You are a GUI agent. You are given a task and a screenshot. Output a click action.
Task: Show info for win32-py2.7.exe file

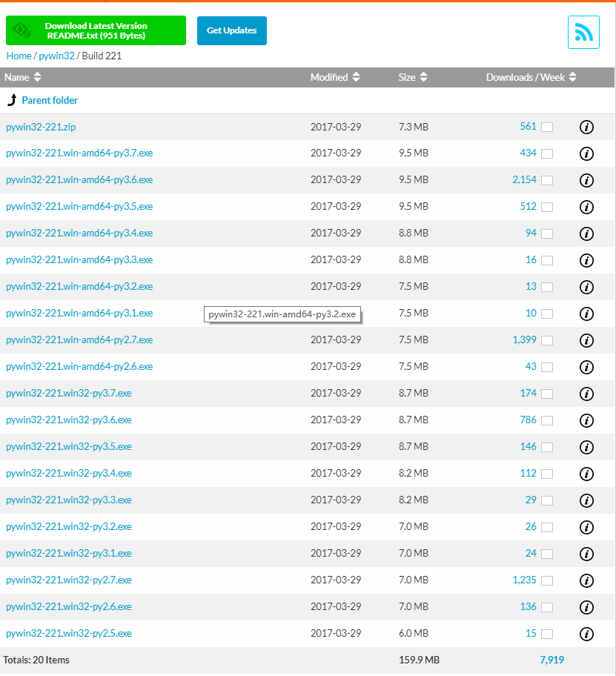click(586, 580)
